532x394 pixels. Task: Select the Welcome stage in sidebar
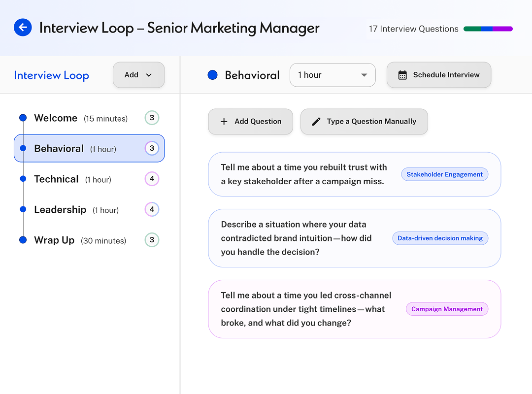tap(56, 118)
